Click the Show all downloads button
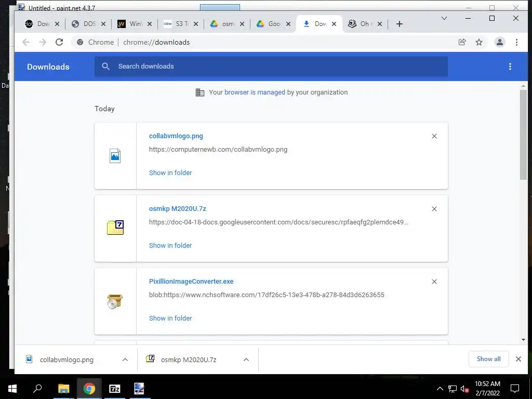 488,359
